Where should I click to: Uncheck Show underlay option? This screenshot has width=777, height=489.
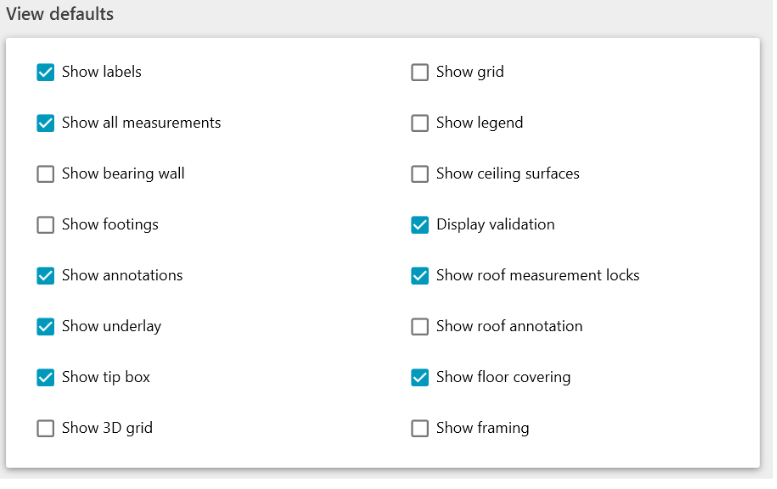pyautogui.click(x=45, y=327)
